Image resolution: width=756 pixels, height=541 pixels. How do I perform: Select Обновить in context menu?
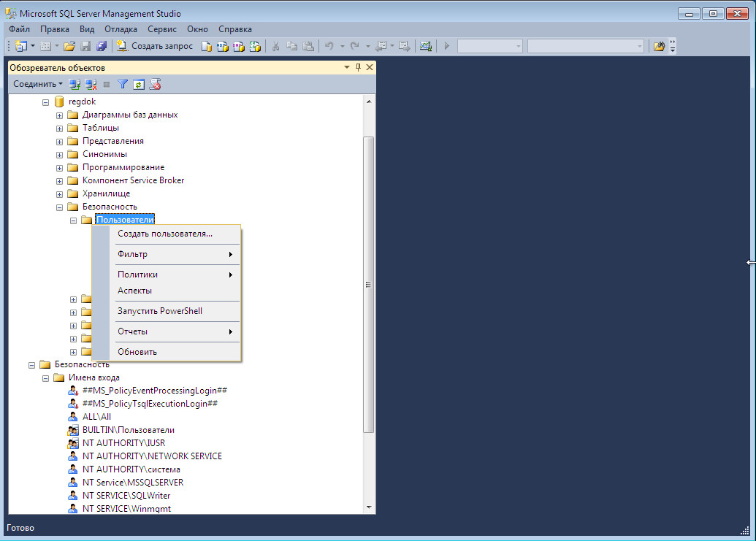[x=167, y=352]
